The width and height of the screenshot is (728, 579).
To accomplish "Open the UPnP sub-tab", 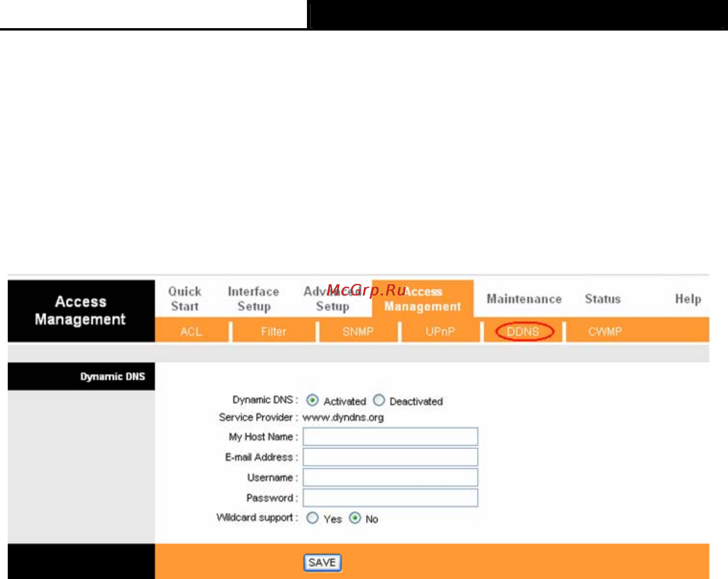I will point(440,332).
